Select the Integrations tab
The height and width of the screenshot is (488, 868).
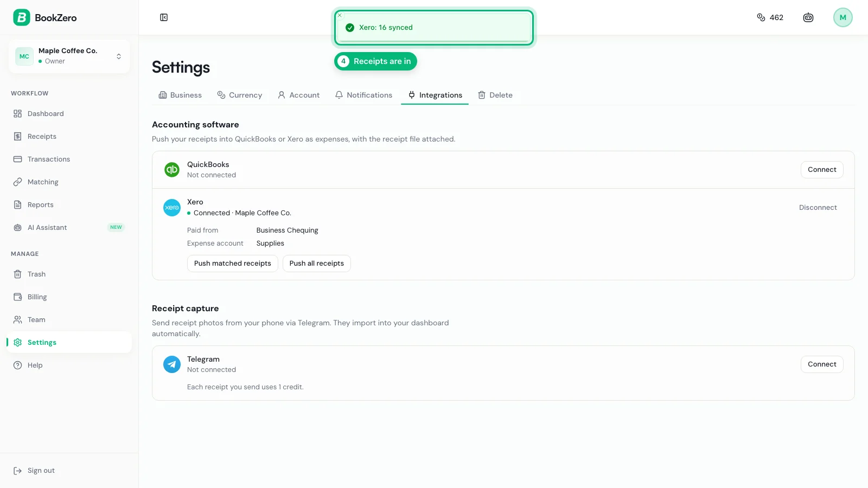point(435,95)
